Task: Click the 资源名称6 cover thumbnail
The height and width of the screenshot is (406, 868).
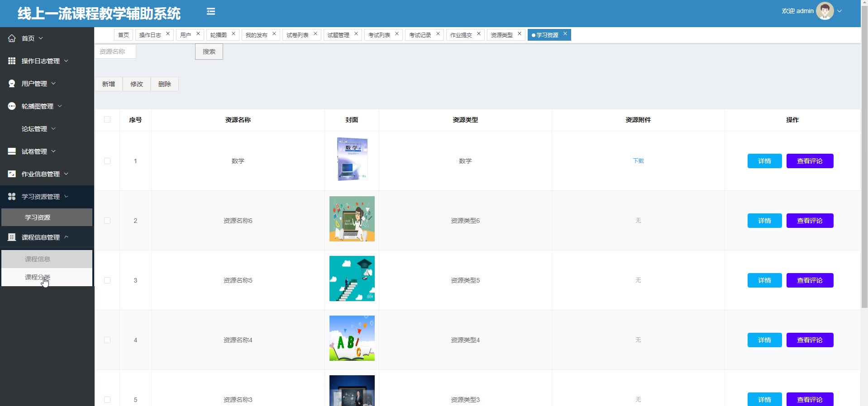Action: [x=352, y=219]
